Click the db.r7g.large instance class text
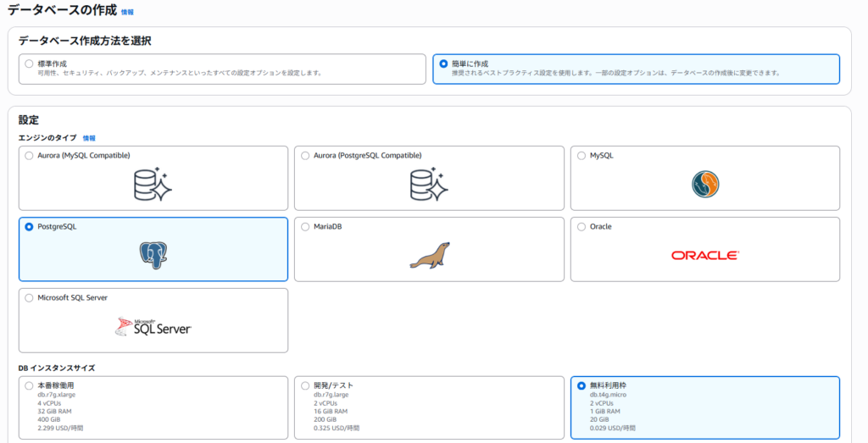This screenshot has width=868, height=443. click(331, 395)
